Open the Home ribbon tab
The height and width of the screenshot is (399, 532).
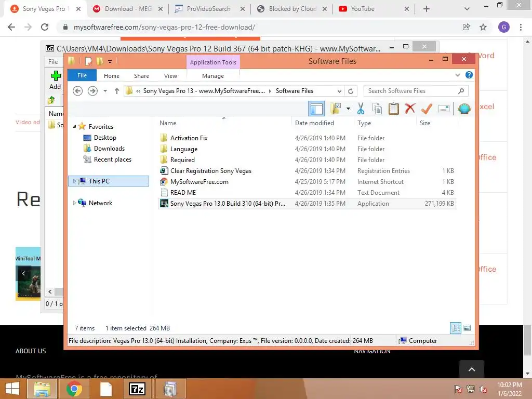[112, 76]
